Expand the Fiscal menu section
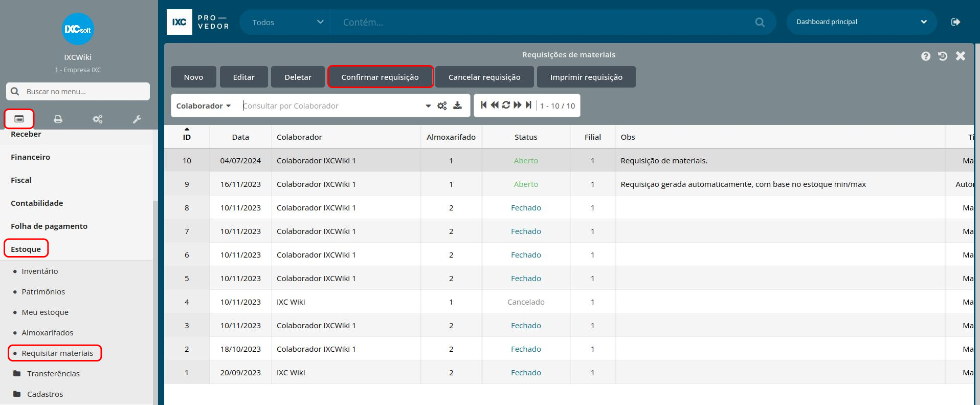Image resolution: width=980 pixels, height=405 pixels. point(21,180)
